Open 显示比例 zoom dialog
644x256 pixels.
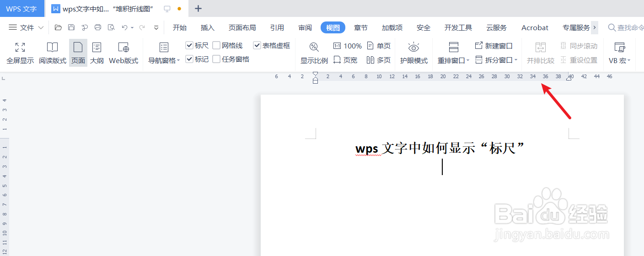(314, 53)
